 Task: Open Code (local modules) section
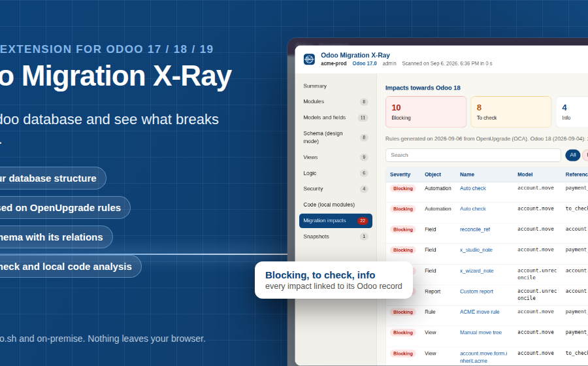click(x=335, y=205)
